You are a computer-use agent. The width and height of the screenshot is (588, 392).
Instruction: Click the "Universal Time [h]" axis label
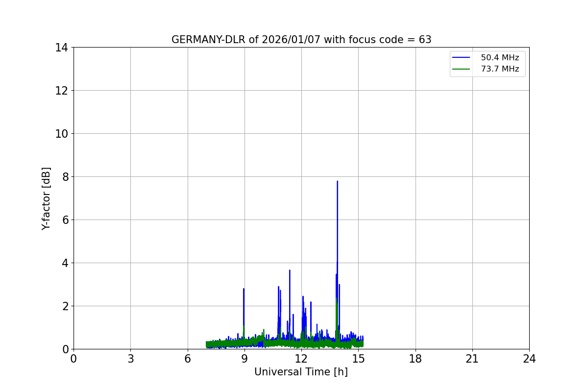click(x=301, y=372)
